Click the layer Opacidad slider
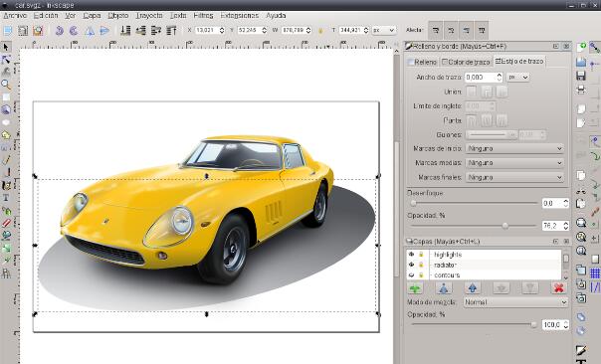The image size is (601, 364). point(474,324)
